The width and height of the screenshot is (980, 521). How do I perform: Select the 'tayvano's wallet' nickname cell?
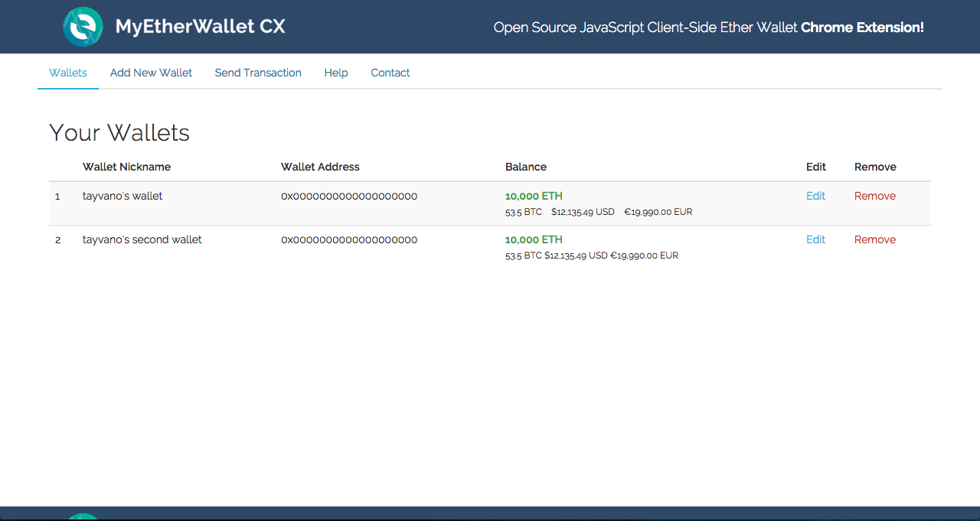tap(122, 196)
